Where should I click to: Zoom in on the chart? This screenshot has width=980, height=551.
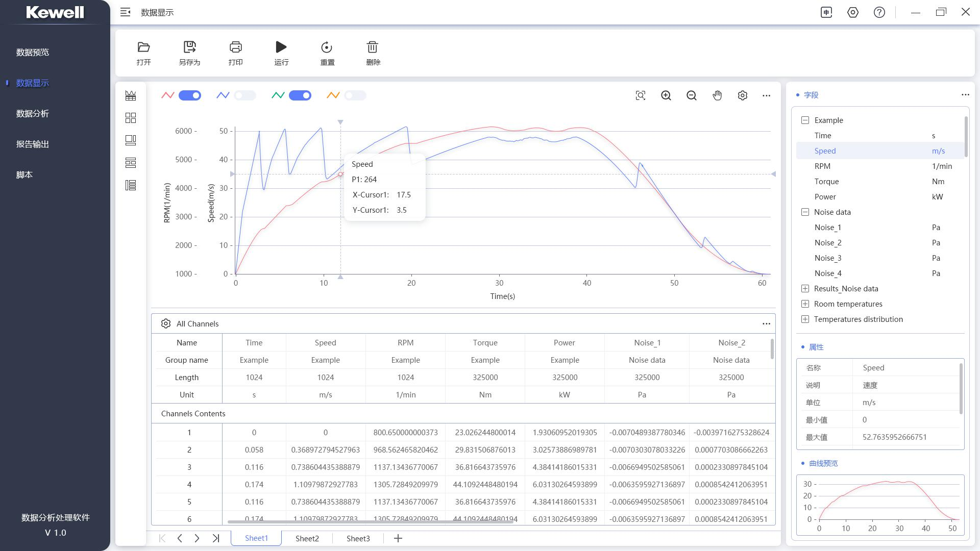pos(666,95)
